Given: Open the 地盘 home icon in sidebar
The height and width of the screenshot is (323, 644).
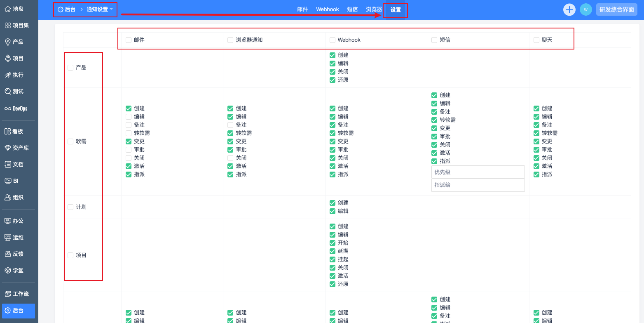Looking at the screenshot, I should pyautogui.click(x=7, y=9).
